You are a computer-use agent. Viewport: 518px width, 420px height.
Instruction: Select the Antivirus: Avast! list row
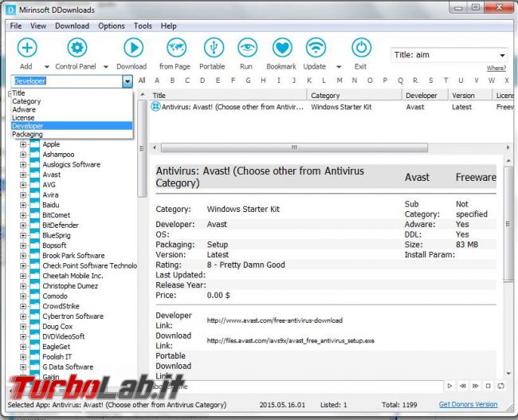tap(332, 107)
